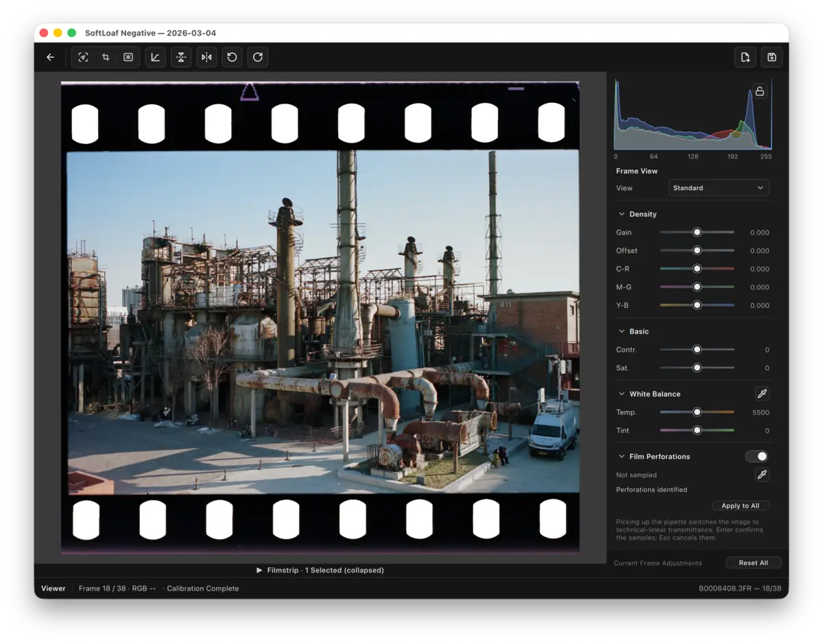Viewport: 823px width, 644px height.
Task: Rotate the frame counterclockwise
Action: click(x=232, y=57)
